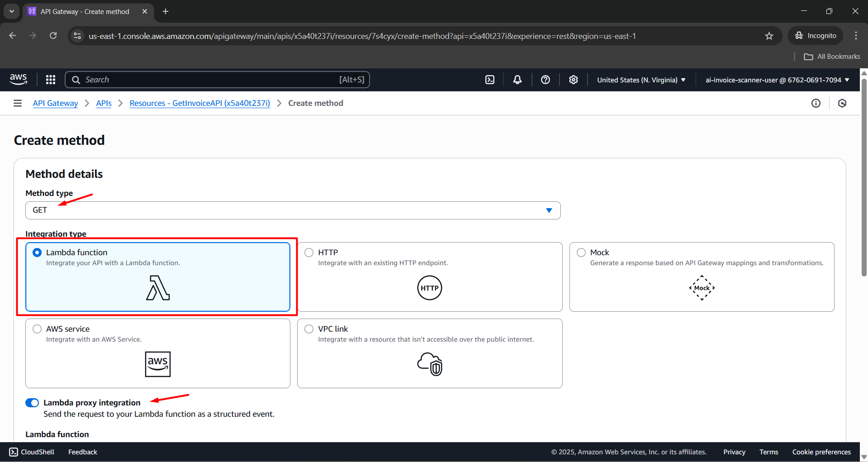Click the Feedback link in the footer

click(82, 452)
